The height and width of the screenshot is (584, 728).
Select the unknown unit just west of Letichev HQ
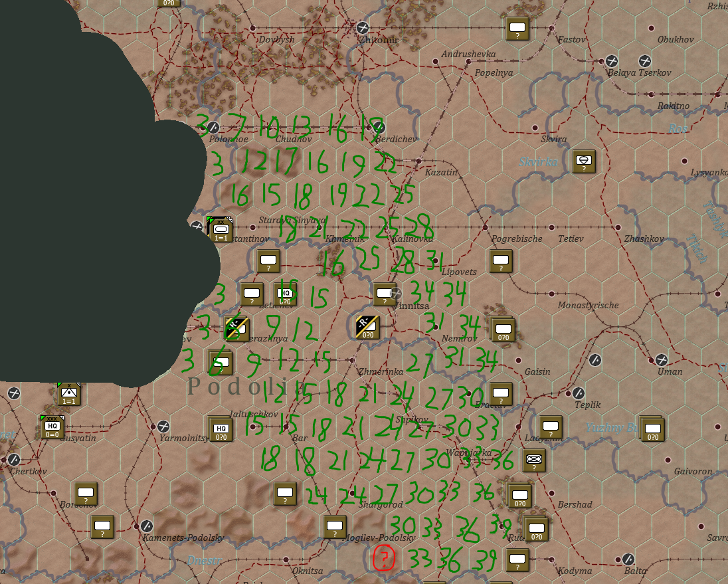[252, 294]
